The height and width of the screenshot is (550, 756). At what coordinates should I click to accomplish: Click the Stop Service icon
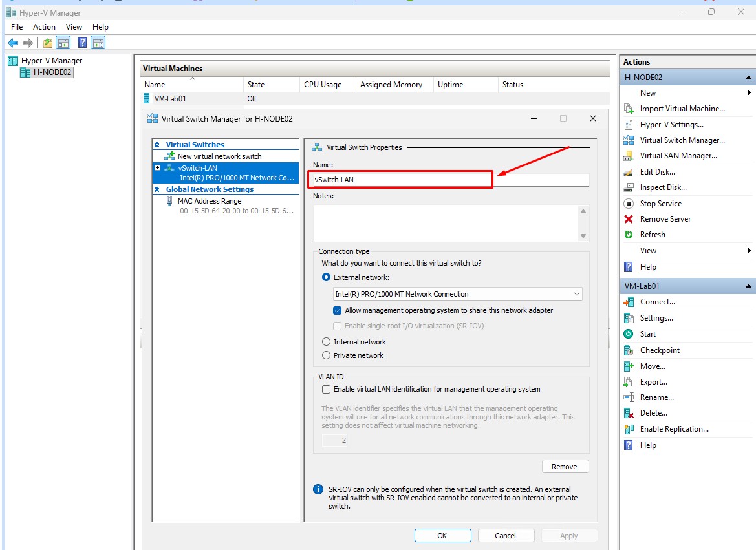click(629, 204)
